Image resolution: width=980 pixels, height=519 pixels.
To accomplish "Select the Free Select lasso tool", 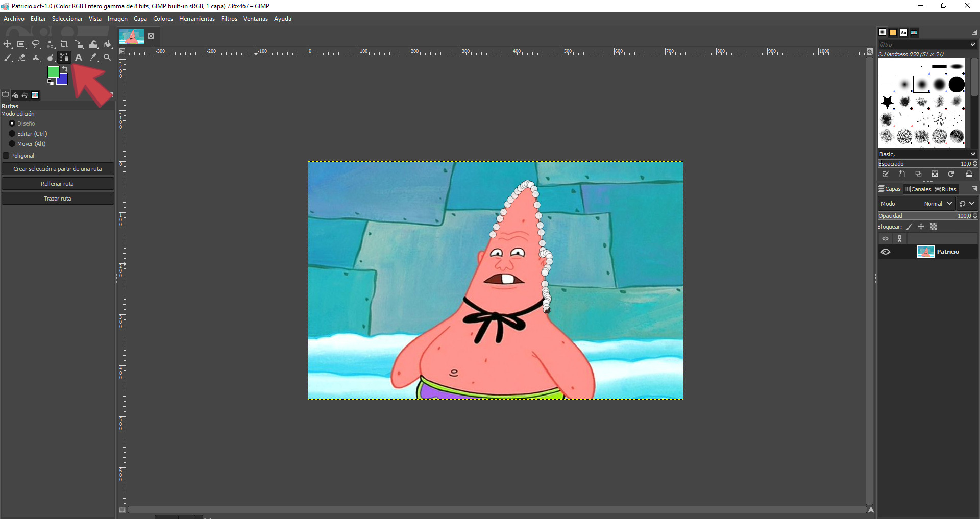I will click(36, 44).
